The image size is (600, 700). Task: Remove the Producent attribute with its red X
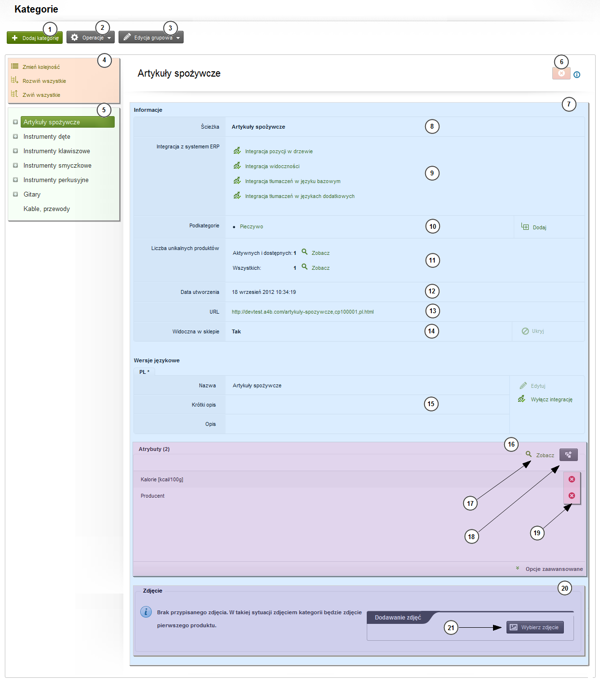click(572, 496)
